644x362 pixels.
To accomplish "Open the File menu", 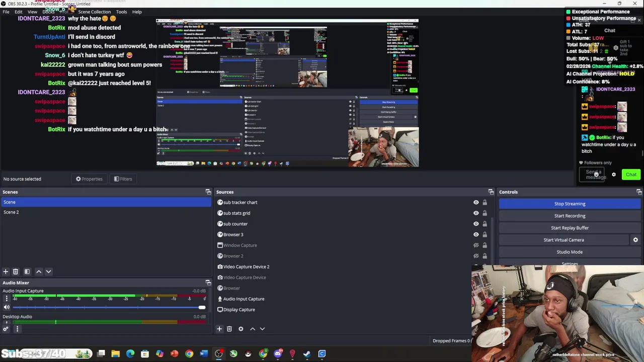I will [x=6, y=12].
